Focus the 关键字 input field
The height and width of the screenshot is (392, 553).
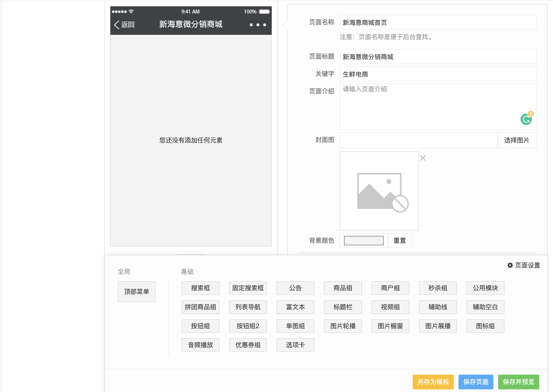tap(438, 74)
